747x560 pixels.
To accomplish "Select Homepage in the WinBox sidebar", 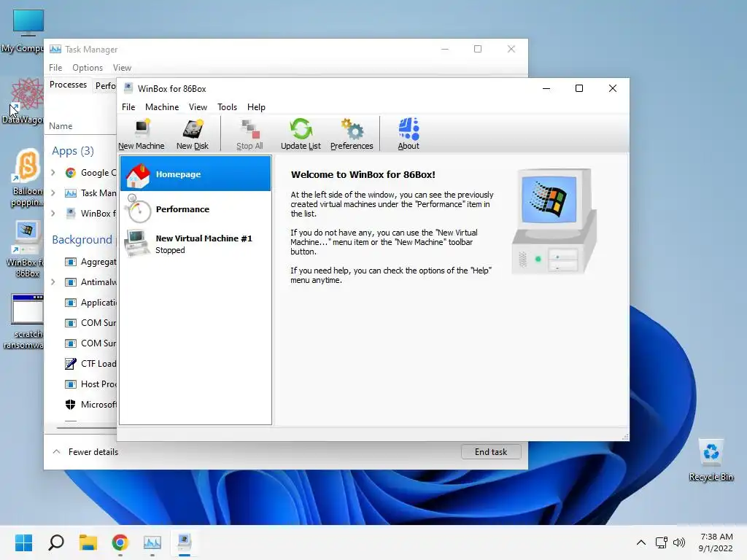I will pos(196,174).
